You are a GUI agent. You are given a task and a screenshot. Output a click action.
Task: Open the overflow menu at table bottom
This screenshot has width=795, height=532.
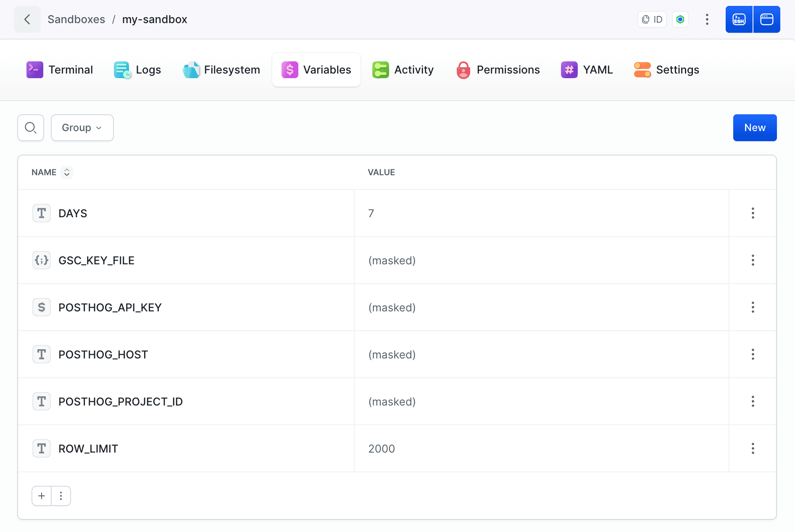pos(61,496)
